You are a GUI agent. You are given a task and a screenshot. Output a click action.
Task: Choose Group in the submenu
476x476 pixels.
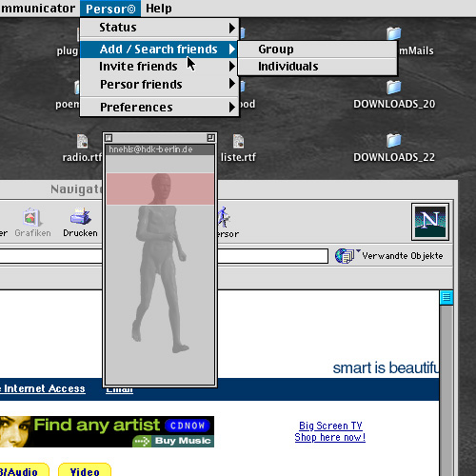(317, 50)
